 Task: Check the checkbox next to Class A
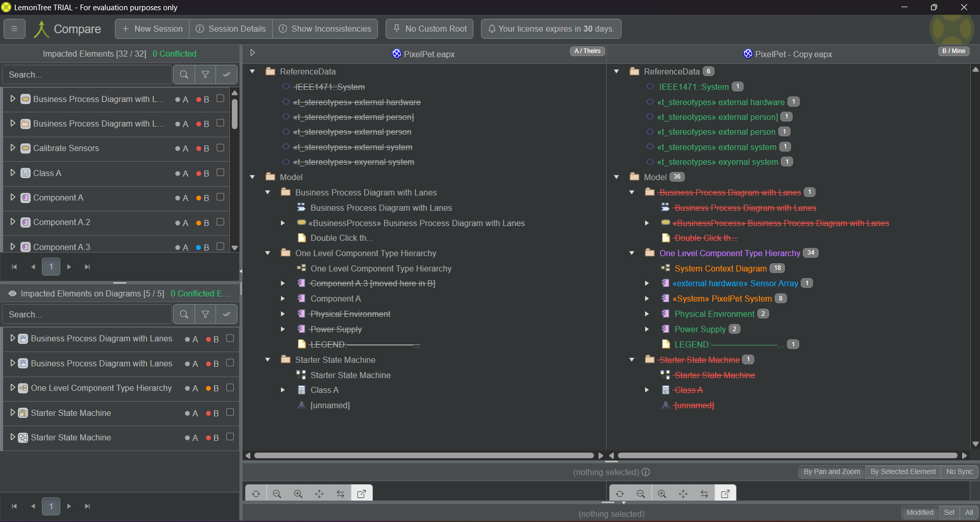[x=221, y=173]
